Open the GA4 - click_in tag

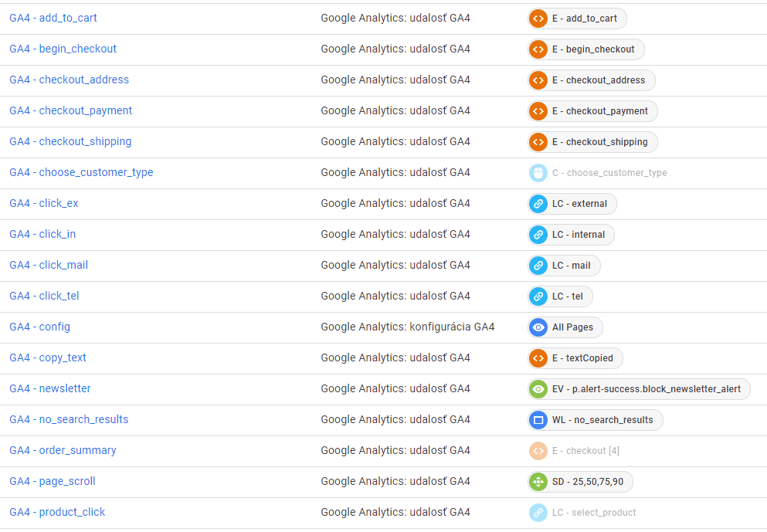[x=42, y=234]
